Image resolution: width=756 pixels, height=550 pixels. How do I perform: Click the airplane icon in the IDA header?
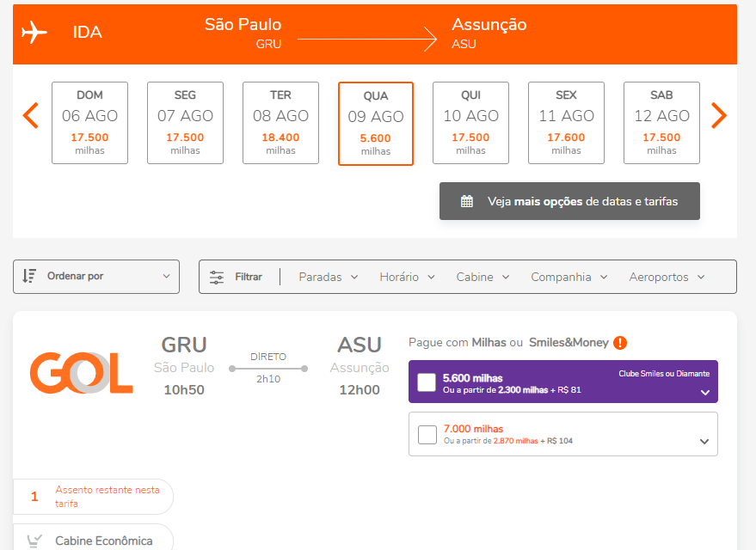(x=34, y=34)
